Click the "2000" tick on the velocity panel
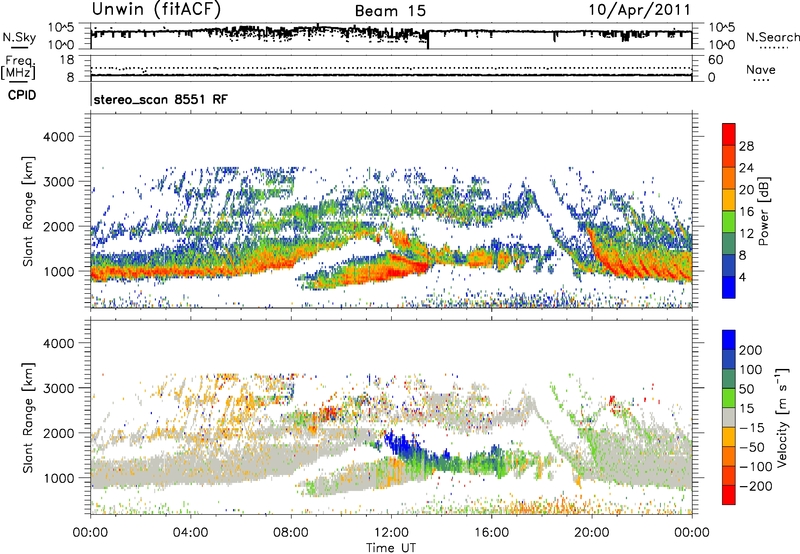The width and height of the screenshot is (800, 554). (x=59, y=433)
